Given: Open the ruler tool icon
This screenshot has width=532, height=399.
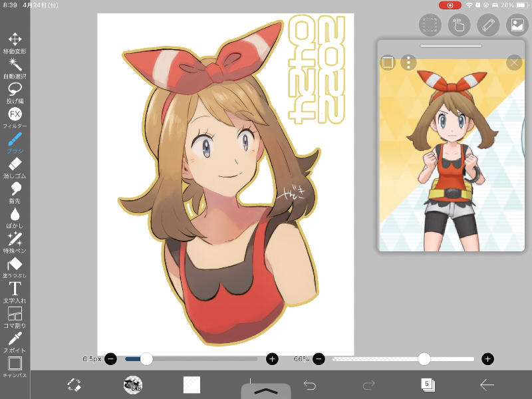Looking at the screenshot, I should (x=488, y=25).
